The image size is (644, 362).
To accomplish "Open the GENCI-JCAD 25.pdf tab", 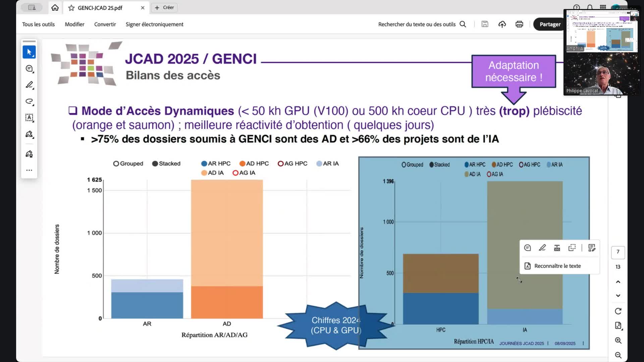I will 100,8.
